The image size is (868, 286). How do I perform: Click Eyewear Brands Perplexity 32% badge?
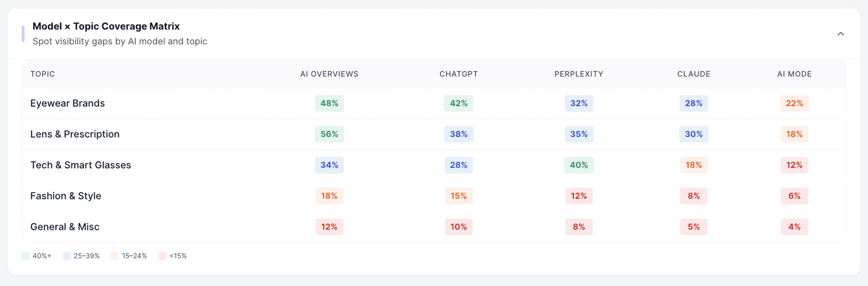pos(579,103)
